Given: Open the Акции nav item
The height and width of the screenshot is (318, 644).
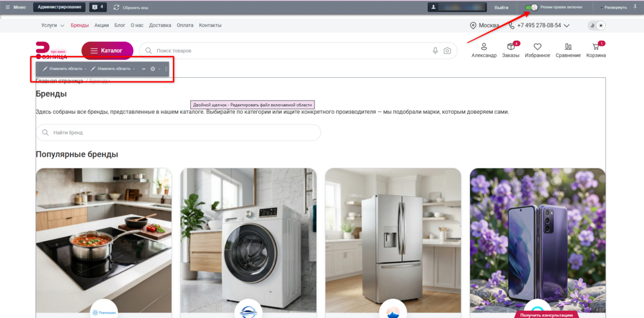Looking at the screenshot, I should tap(101, 25).
